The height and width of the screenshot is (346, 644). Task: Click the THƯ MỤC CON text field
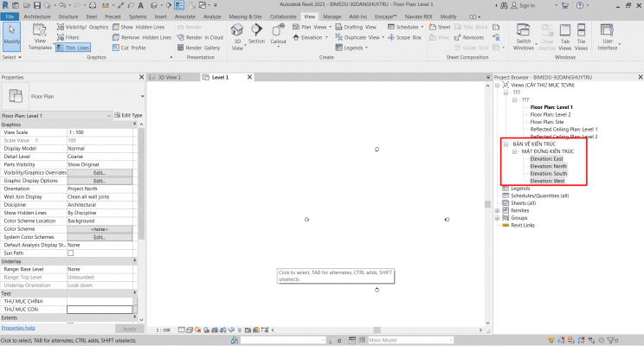[x=100, y=309]
